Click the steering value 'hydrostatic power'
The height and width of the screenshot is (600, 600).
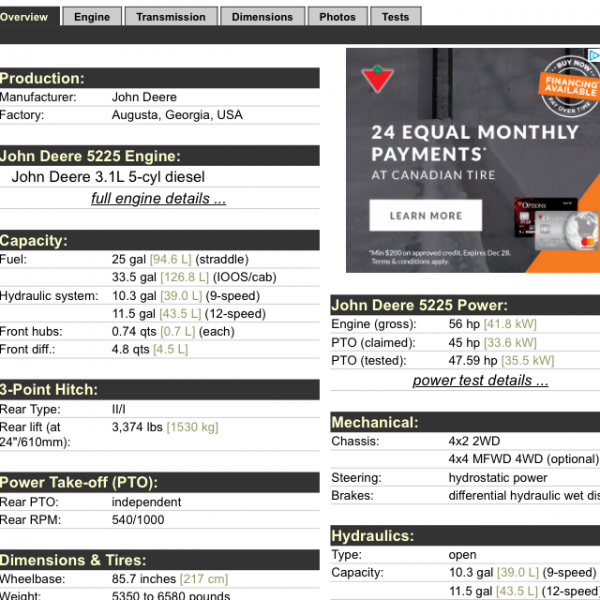tap(498, 478)
